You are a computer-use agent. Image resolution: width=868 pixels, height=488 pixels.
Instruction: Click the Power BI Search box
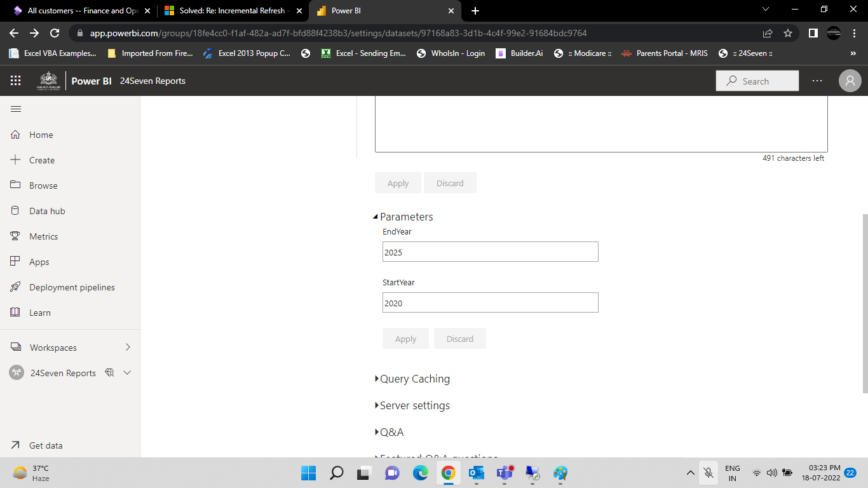tap(757, 81)
